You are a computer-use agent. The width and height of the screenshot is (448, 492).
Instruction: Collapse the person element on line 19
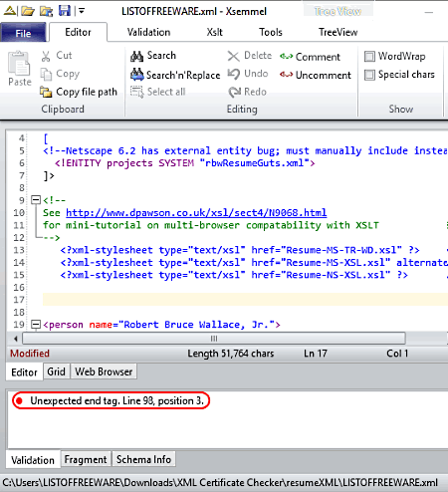click(x=36, y=325)
